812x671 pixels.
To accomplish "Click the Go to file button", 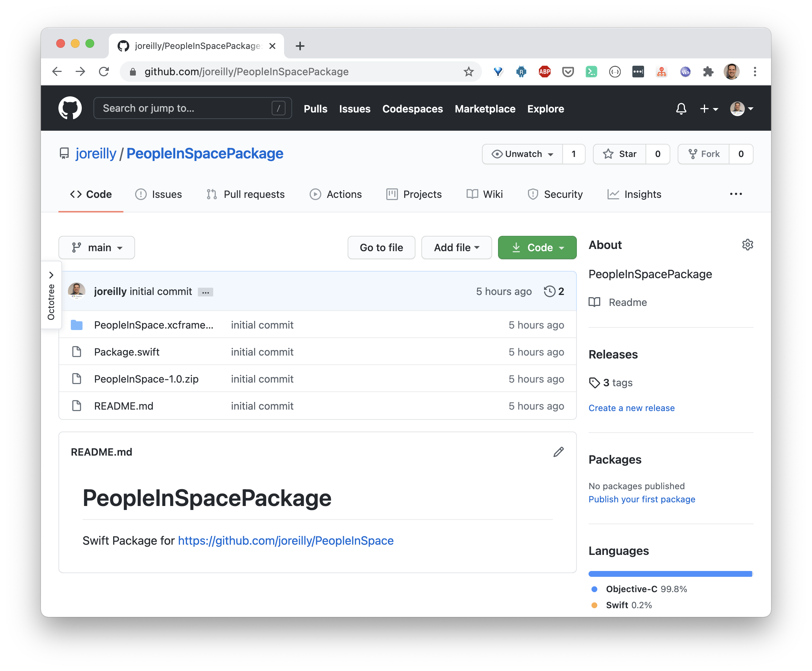I will click(x=381, y=248).
